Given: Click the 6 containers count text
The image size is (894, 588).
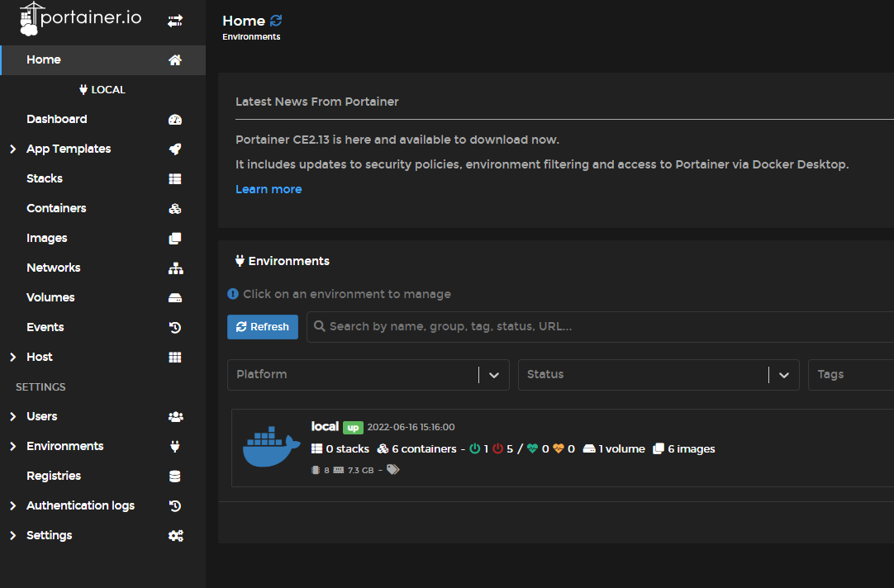Looking at the screenshot, I should 424,449.
